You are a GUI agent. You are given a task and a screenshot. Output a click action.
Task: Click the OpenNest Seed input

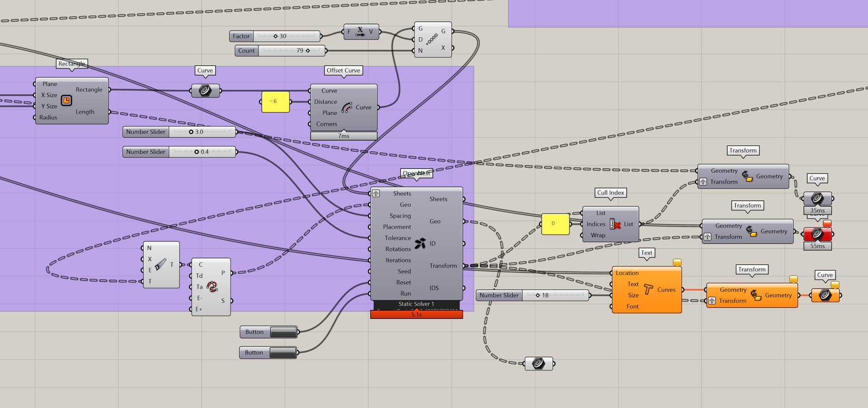coord(404,271)
